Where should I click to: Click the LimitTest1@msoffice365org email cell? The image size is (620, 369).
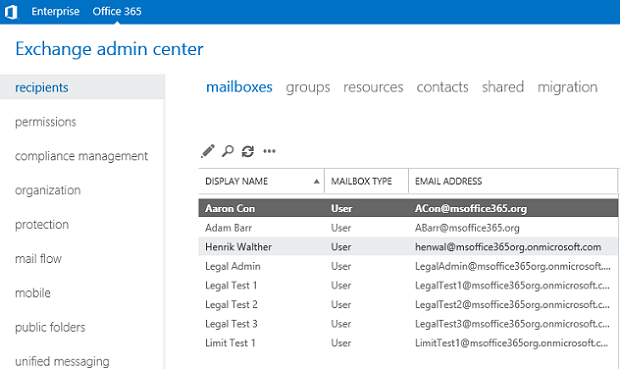511,343
